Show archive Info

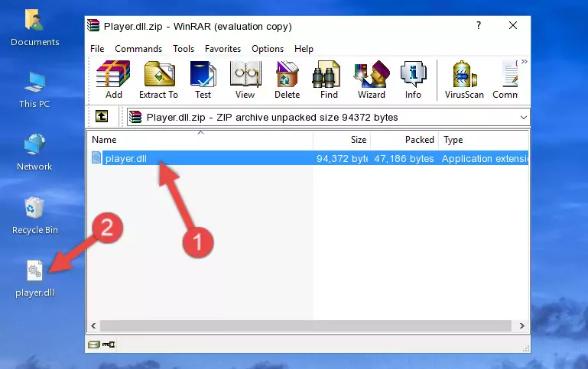(x=413, y=79)
